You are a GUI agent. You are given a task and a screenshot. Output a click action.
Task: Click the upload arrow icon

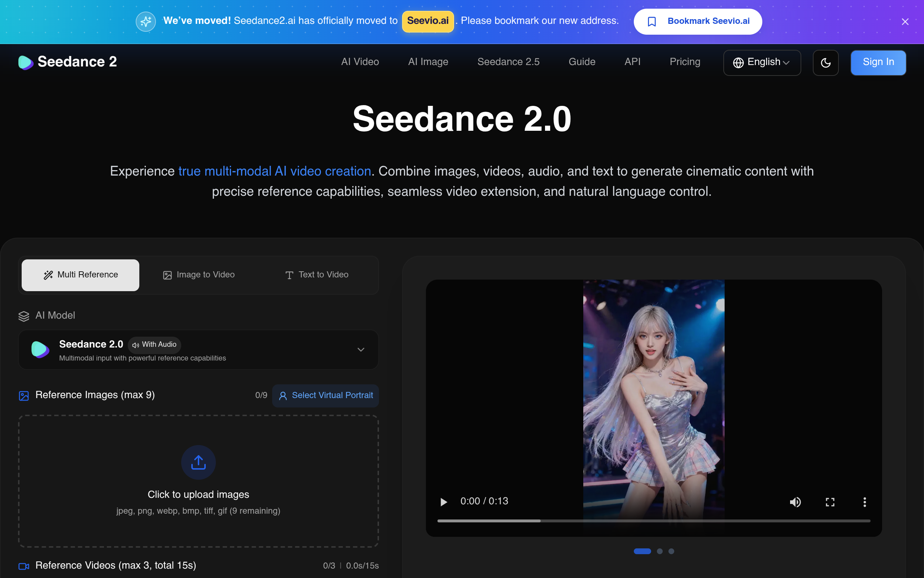coord(199,462)
